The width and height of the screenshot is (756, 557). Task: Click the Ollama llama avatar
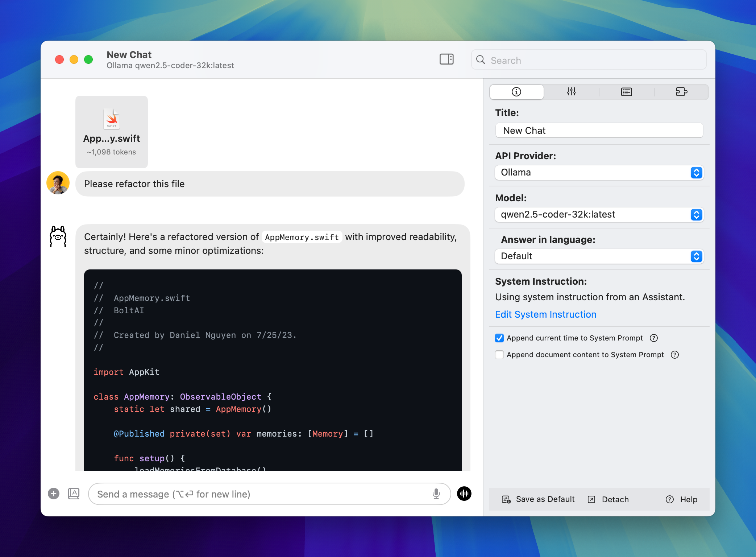click(x=58, y=236)
